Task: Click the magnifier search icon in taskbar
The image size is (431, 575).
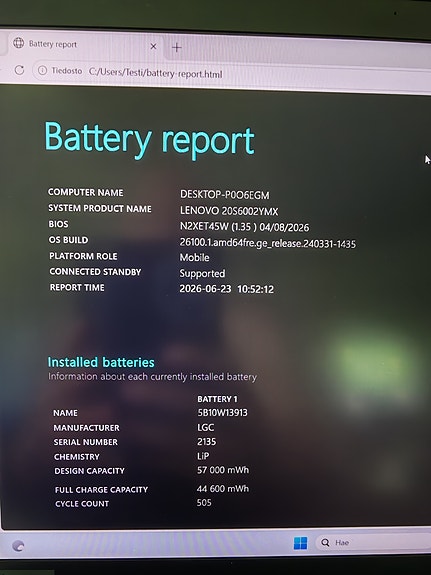Action: (x=325, y=543)
